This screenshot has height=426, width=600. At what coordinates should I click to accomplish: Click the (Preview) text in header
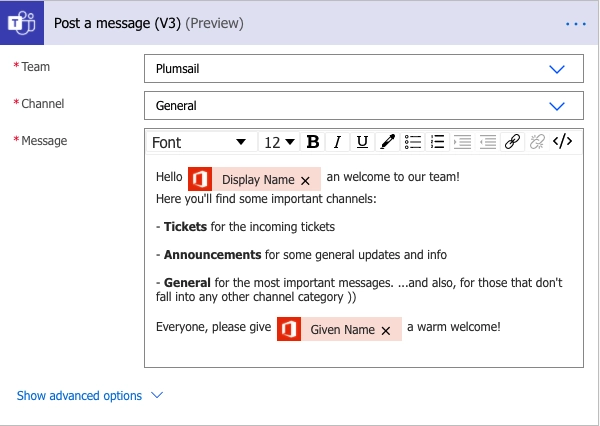[214, 23]
